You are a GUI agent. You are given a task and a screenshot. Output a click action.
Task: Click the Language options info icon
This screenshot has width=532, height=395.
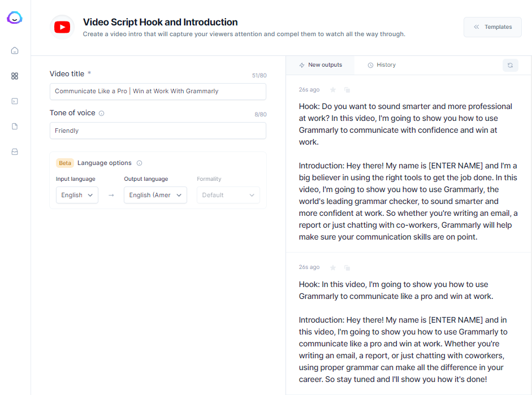click(x=139, y=163)
